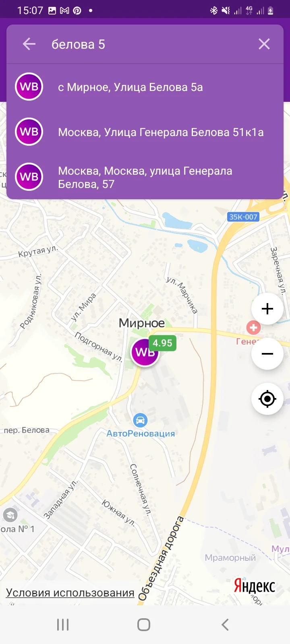Tap WB logo beside Белова 51к1а suggestion

pyautogui.click(x=29, y=132)
